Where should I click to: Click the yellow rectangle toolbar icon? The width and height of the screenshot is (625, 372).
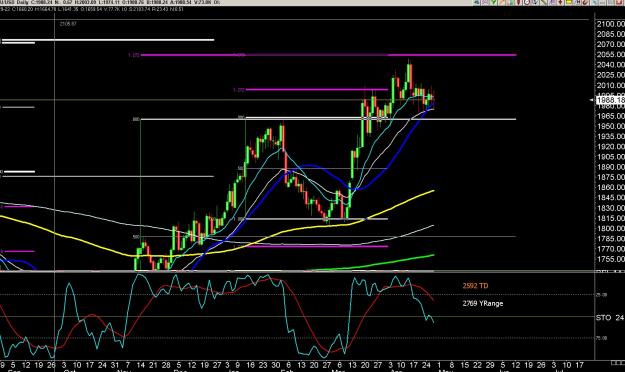pos(569,2)
